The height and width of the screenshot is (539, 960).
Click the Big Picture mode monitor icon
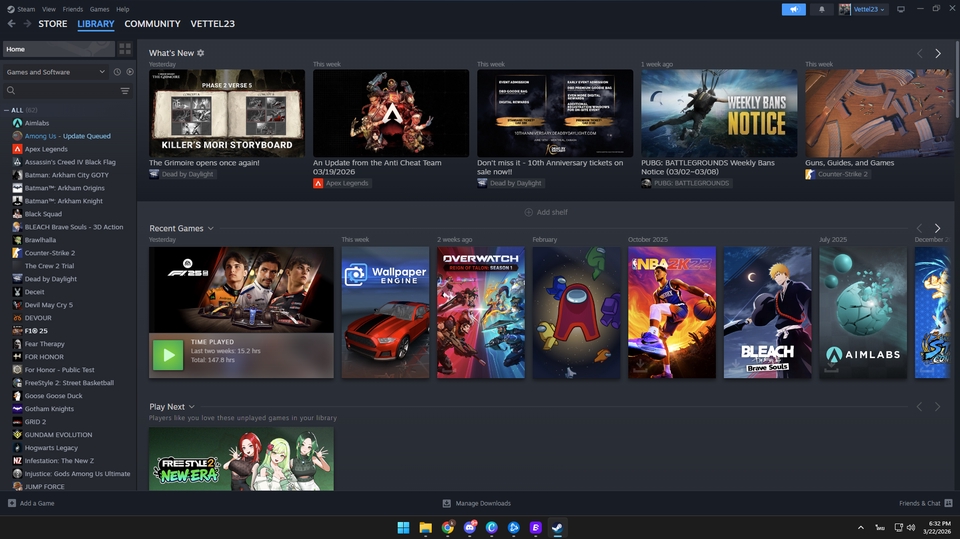(901, 9)
